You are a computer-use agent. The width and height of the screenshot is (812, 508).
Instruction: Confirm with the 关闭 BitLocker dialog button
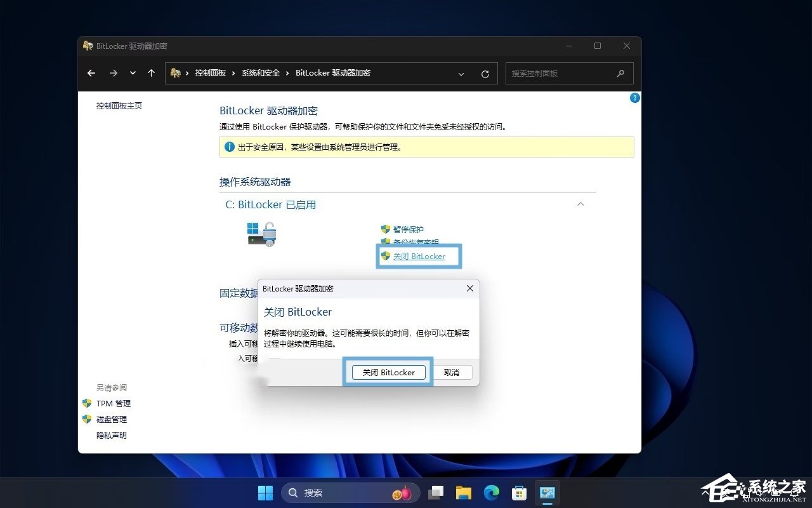coord(388,373)
